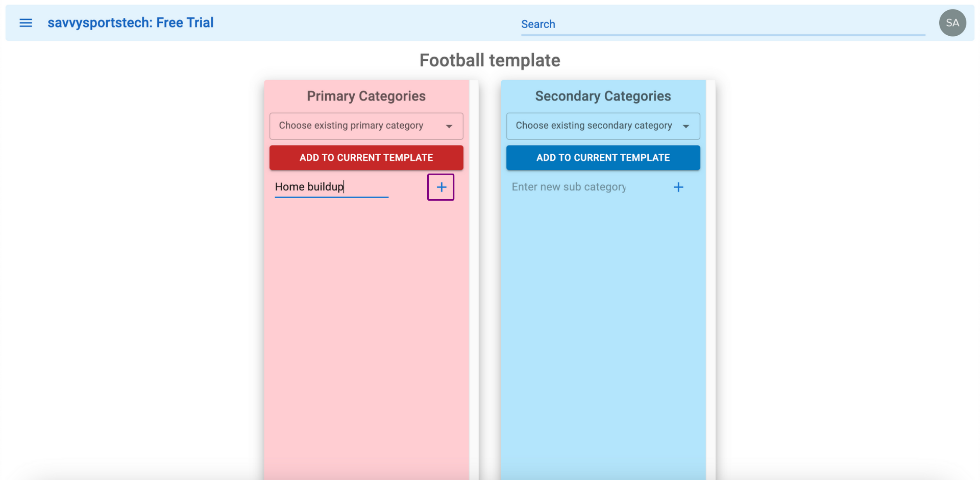
Task: Expand the secondary category dropdown arrow
Action: pyautogui.click(x=686, y=126)
